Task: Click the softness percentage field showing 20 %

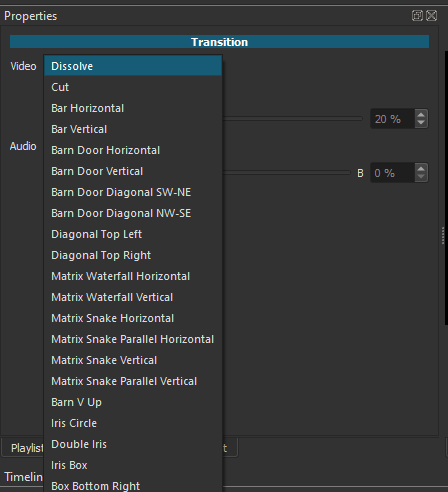Action: click(393, 119)
